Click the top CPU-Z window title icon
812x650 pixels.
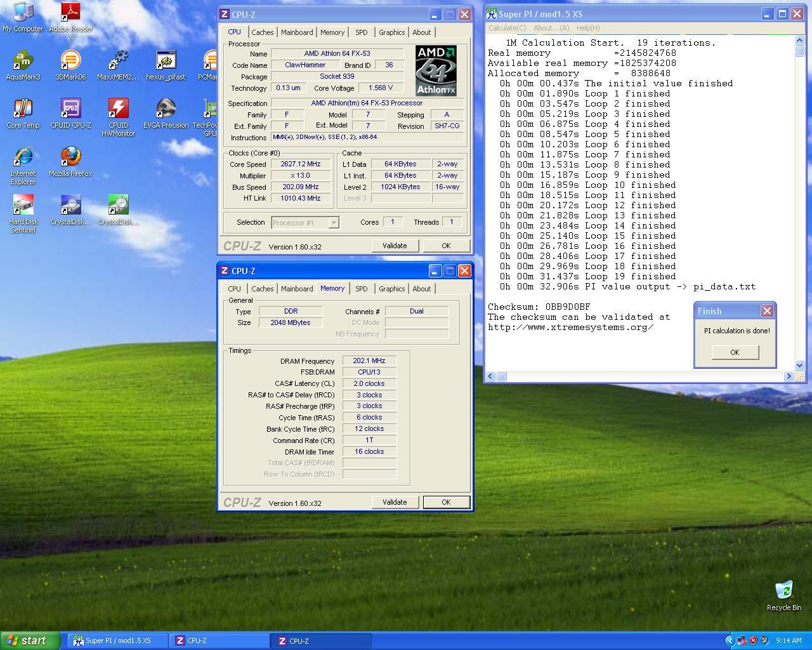(x=225, y=14)
